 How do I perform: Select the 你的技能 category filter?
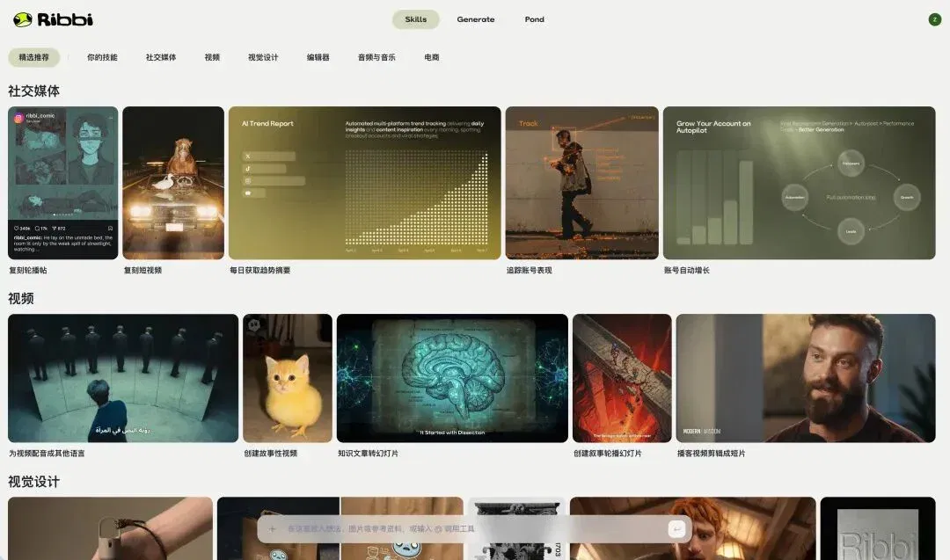click(102, 57)
